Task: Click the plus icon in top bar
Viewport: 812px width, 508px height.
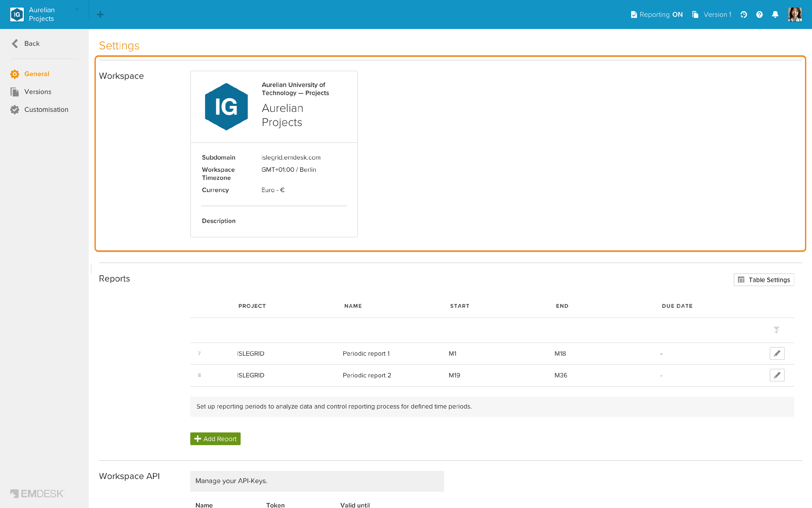Action: coord(100,14)
